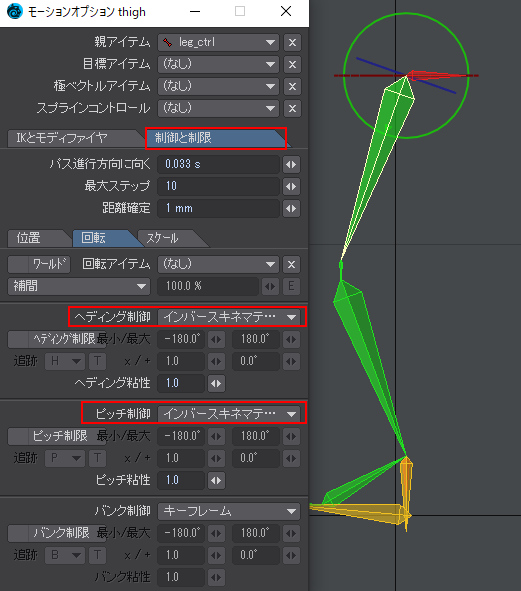The image size is (521, 591).
Task: Select the 位置 position tab
Action: tap(38, 238)
